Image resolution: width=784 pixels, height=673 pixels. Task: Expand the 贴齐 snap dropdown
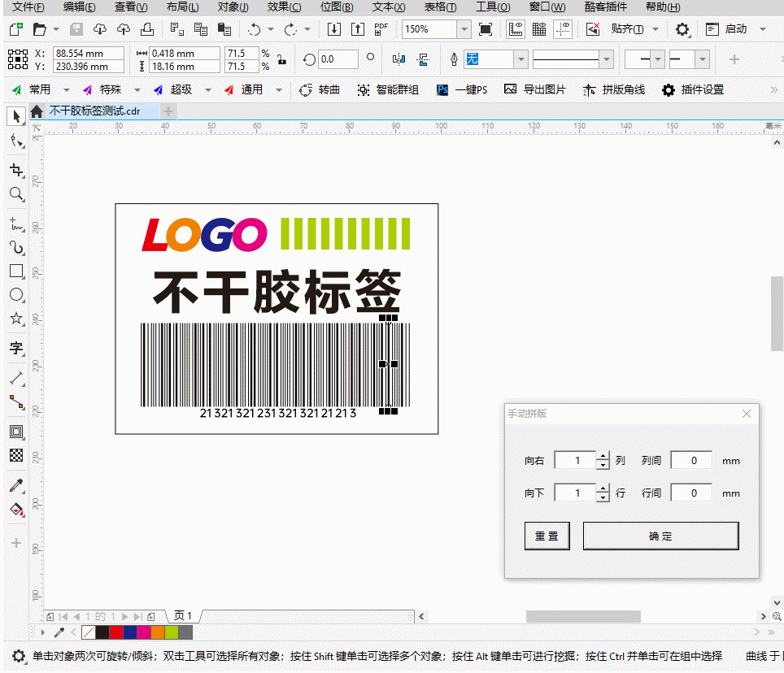tap(656, 29)
